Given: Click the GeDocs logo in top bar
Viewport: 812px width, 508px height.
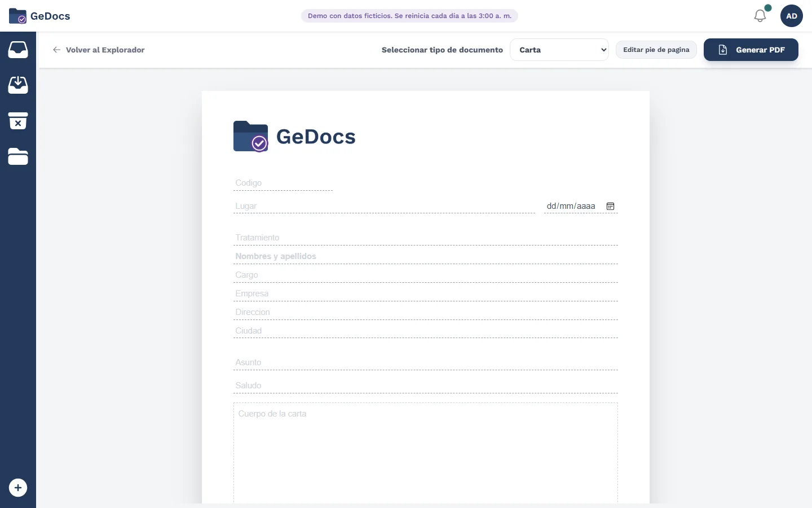Looking at the screenshot, I should click(x=39, y=16).
